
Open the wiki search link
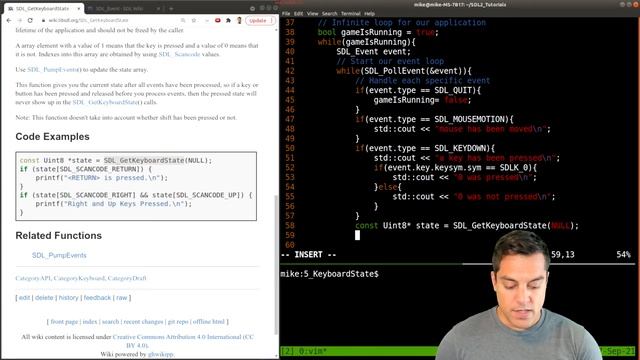[110, 322]
